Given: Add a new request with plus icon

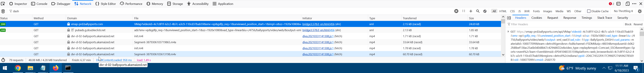Looking at the screenshot, I should (x=471, y=11).
